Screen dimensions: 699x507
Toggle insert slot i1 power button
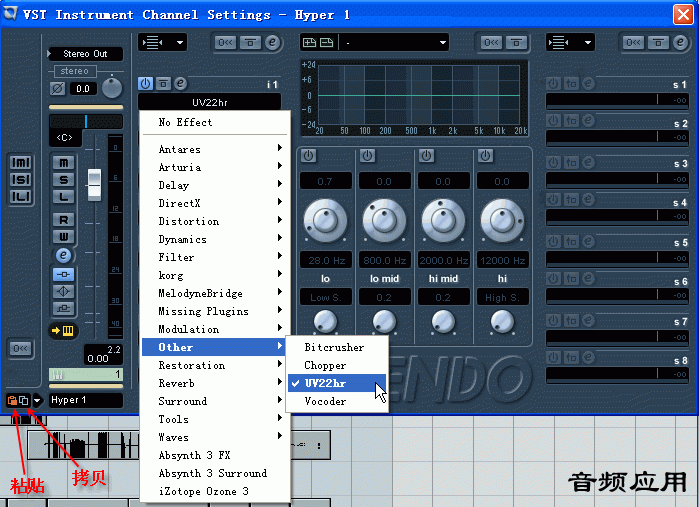click(x=145, y=83)
